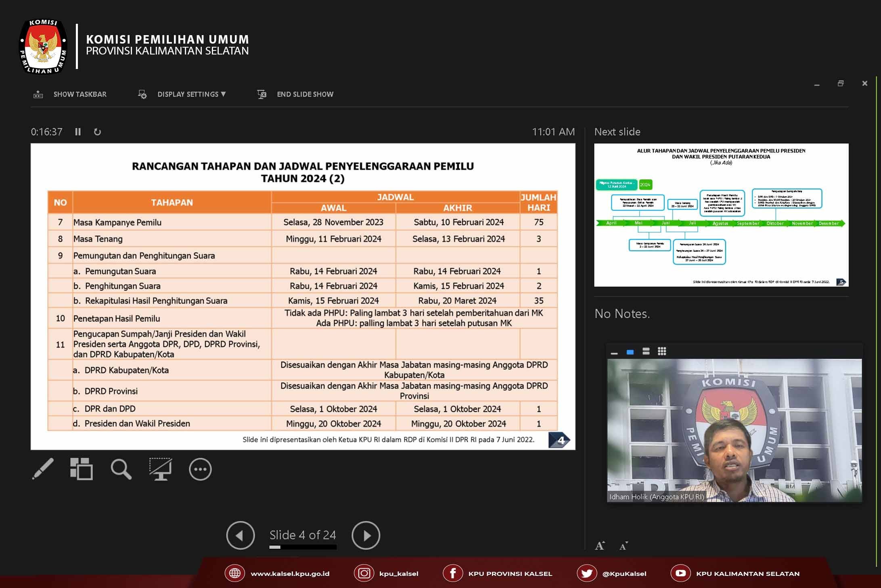Click End Slide Show

point(305,94)
